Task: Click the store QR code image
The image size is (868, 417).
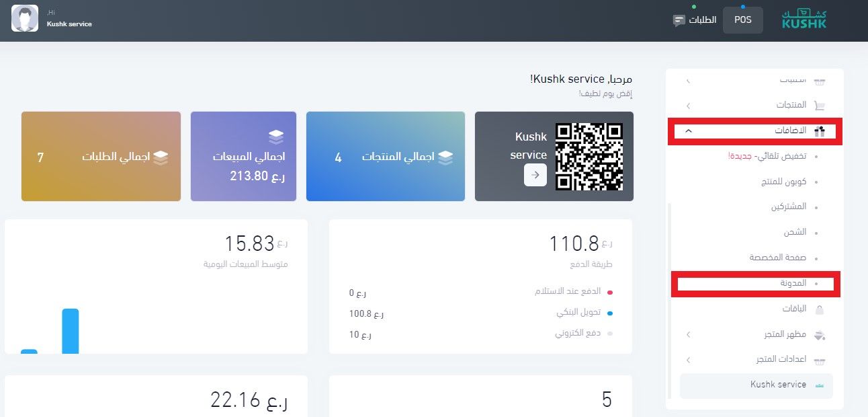Action: 589,157
